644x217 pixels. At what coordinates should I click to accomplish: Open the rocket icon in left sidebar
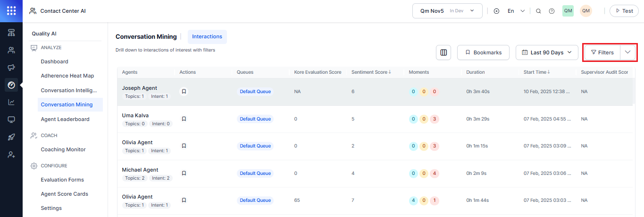pyautogui.click(x=11, y=137)
